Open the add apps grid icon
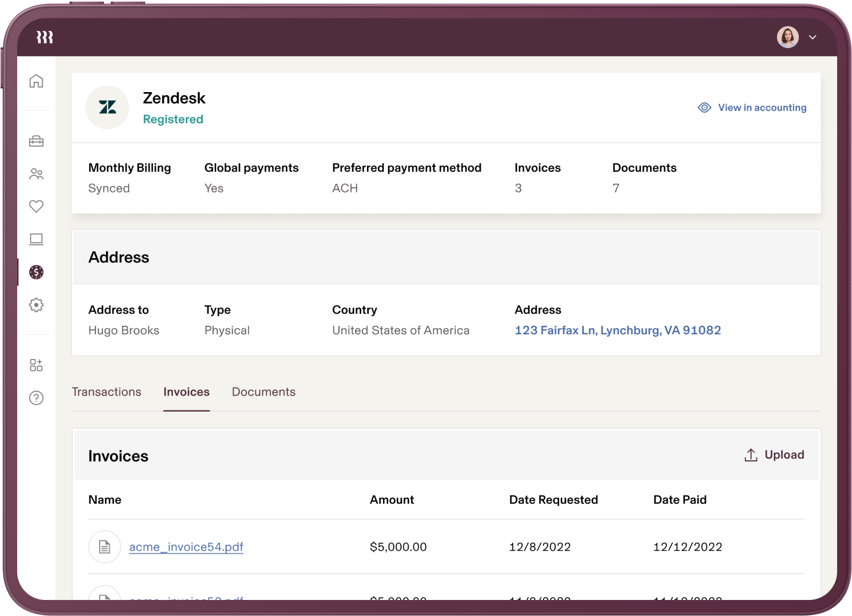Image resolution: width=852 pixels, height=616 pixels. (36, 365)
